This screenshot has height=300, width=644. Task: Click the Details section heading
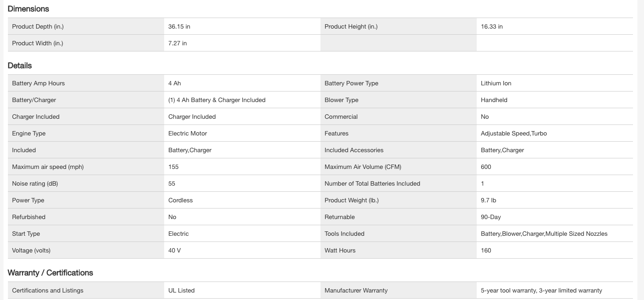click(x=20, y=66)
